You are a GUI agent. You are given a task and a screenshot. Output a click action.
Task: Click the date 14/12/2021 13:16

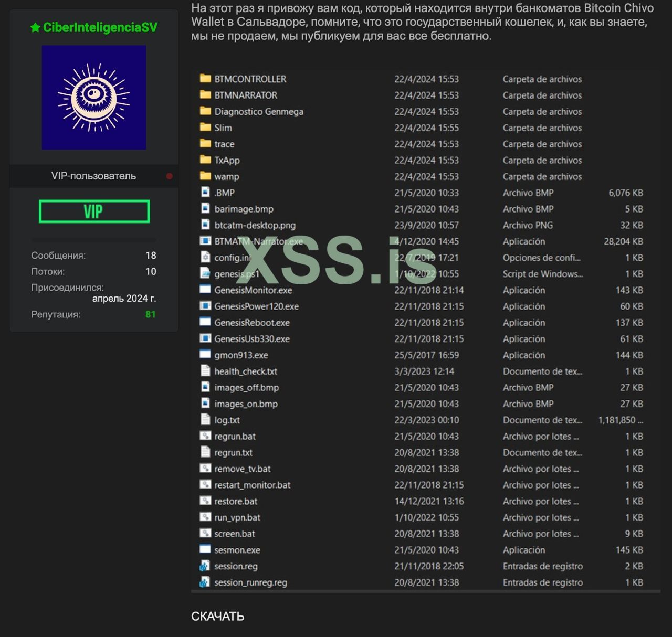[x=429, y=502]
